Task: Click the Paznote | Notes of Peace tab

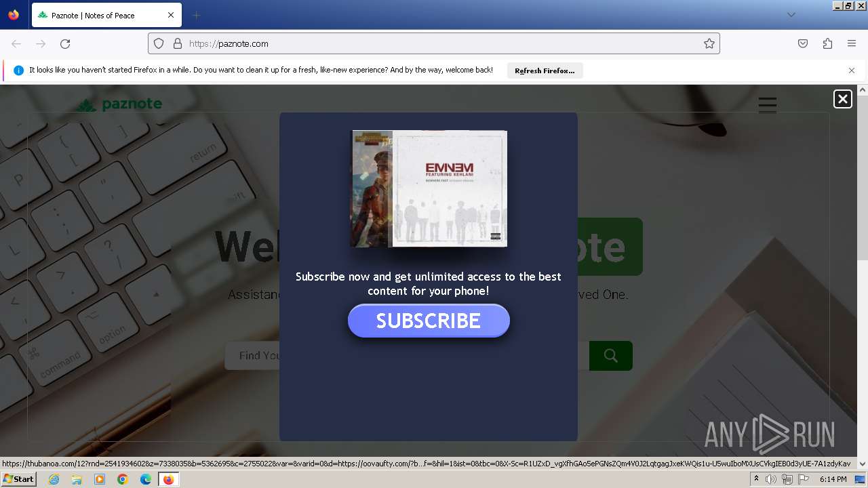Action: [x=106, y=15]
